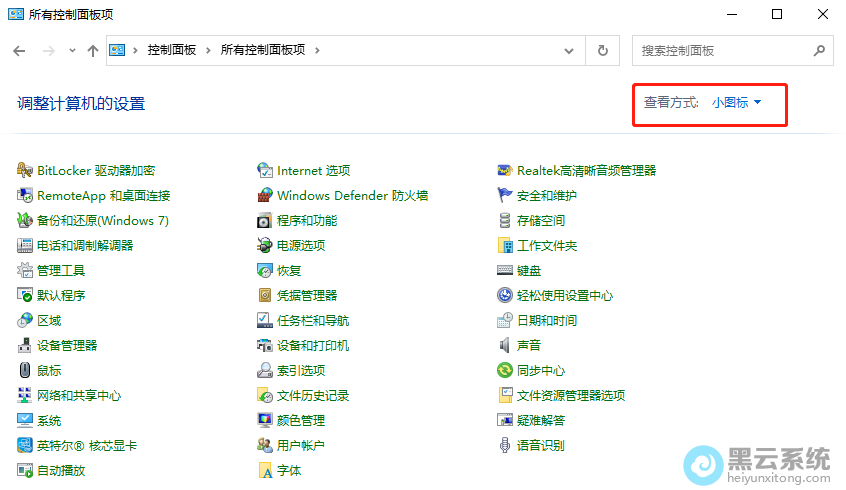Screen dimensions: 846x490
Task: Click the 网络和共享中心 icon
Action: 24,396
